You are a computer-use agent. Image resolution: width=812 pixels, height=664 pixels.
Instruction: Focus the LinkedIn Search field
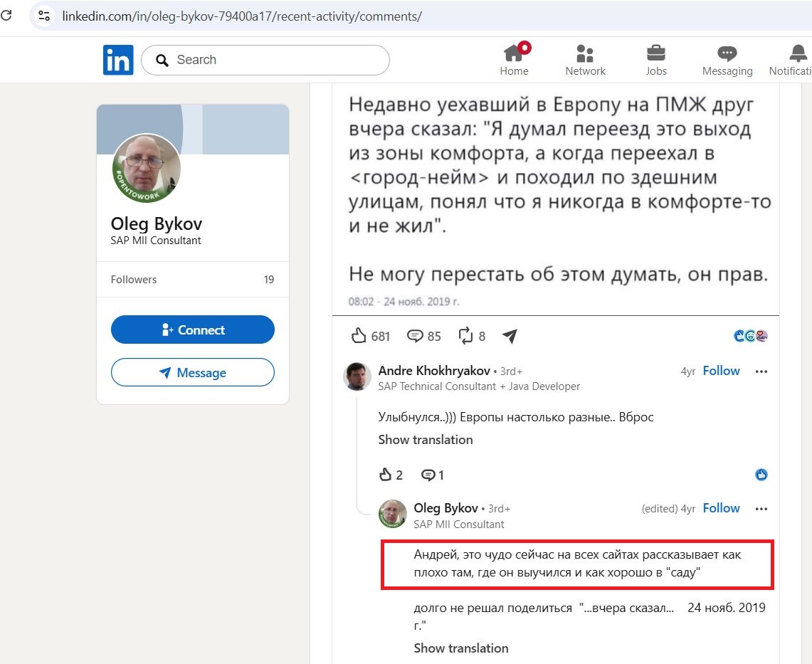265,60
